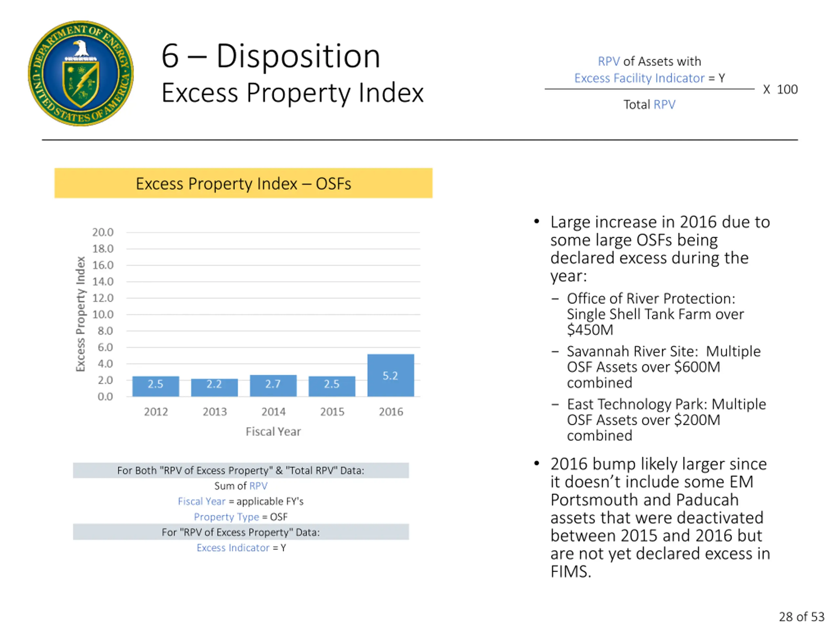Click the 2014 bar labeled 2.7
This screenshot has width=840, height=630.
(273, 385)
